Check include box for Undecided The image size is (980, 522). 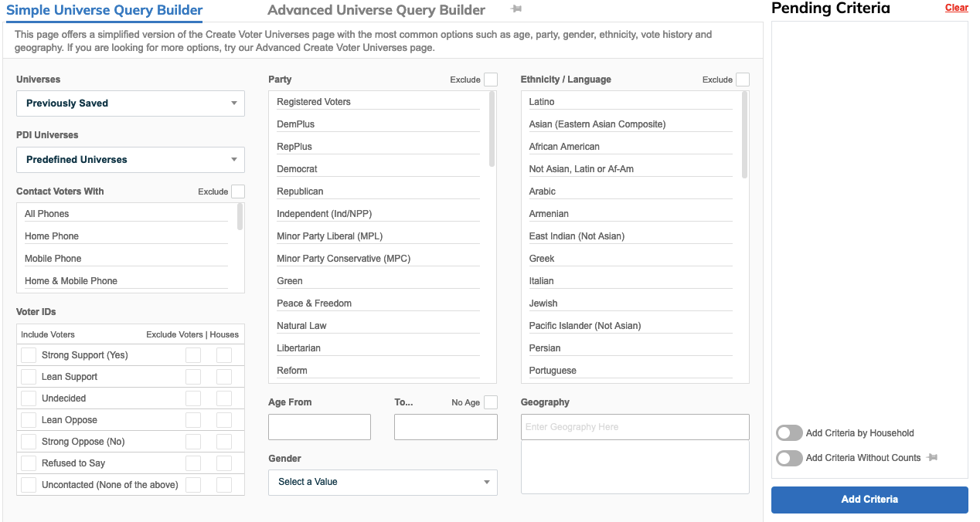click(29, 398)
